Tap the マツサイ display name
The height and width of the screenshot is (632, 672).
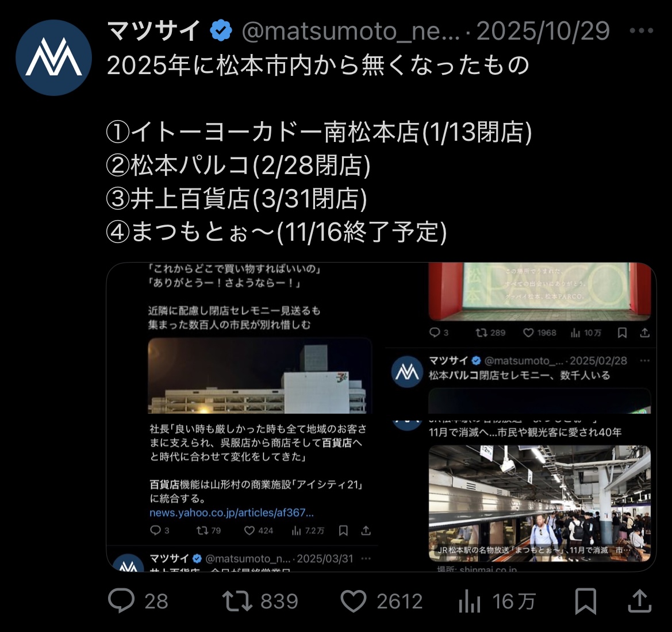tap(153, 30)
